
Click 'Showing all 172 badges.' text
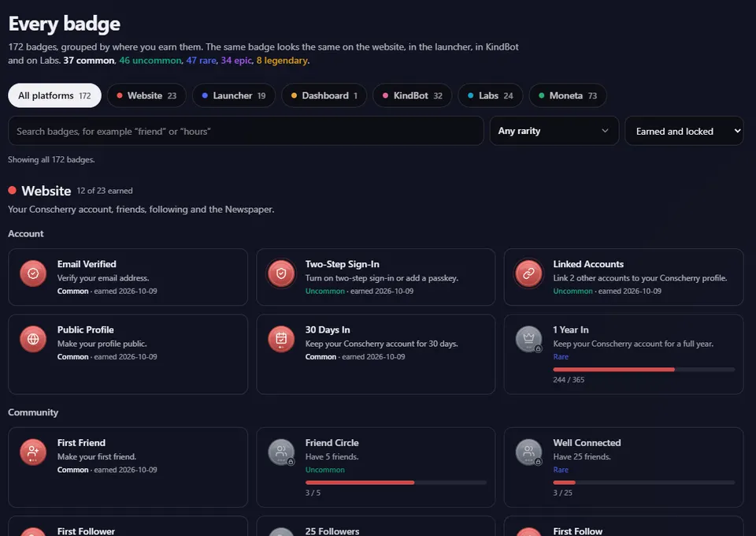[51, 159]
